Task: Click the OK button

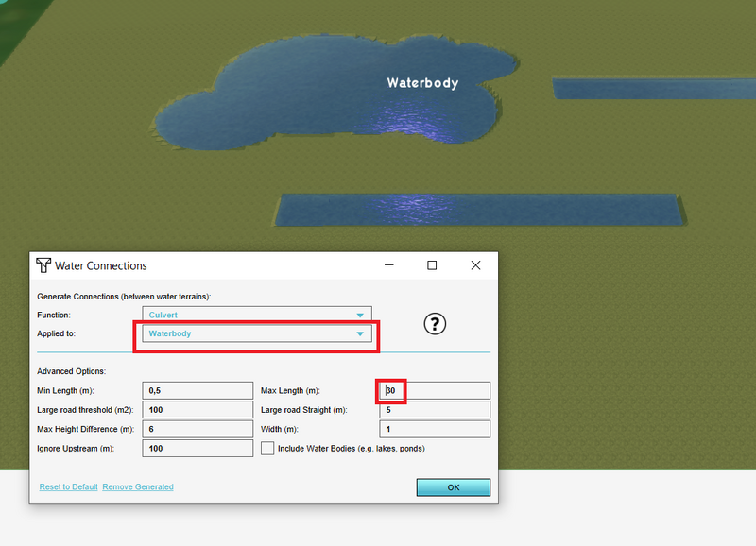Action: point(453,486)
